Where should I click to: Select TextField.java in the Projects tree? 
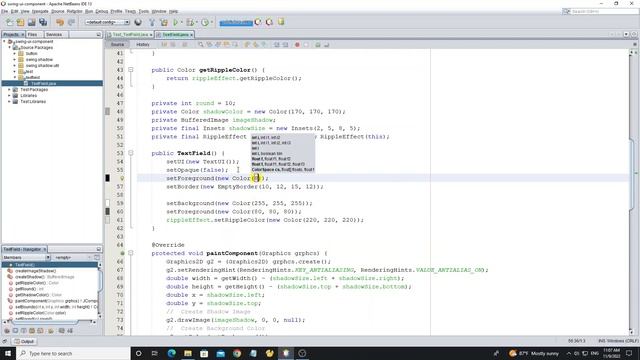tap(44, 83)
